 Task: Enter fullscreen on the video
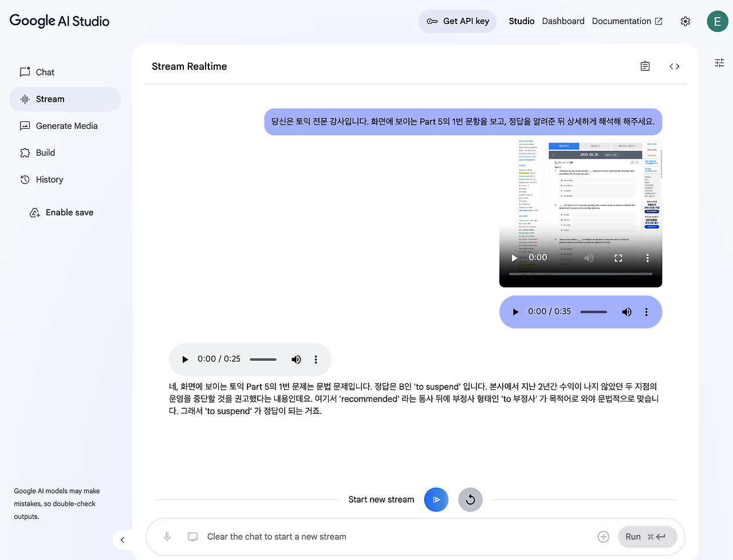coord(618,258)
